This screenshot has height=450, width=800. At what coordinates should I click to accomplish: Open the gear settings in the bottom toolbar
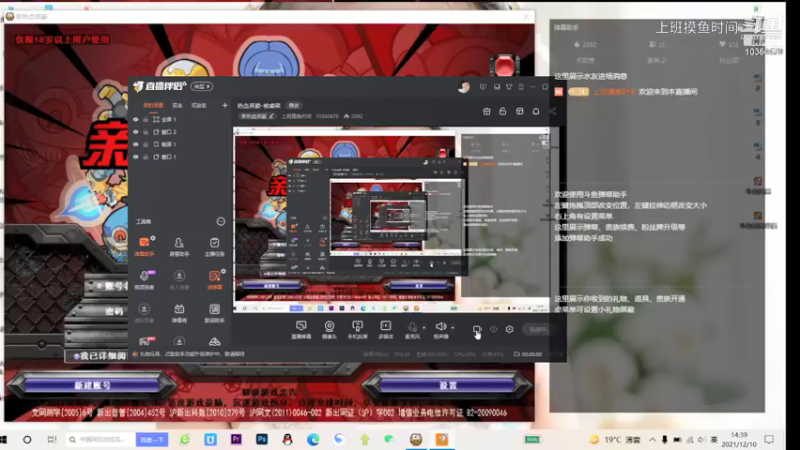point(509,330)
